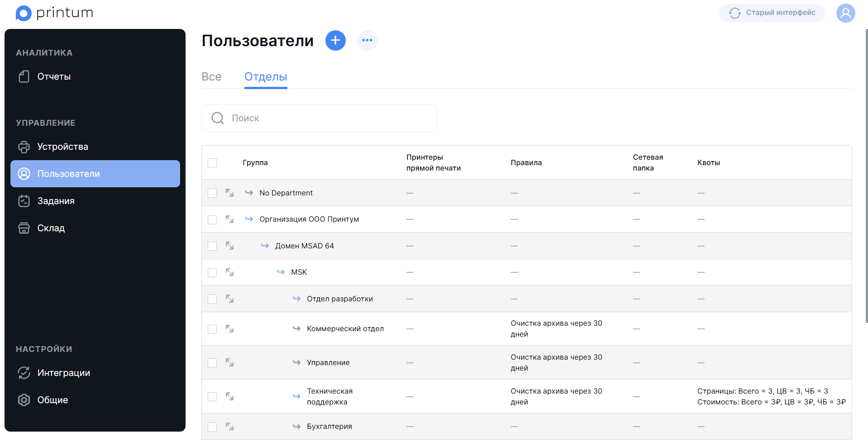Click the Управление branch arrow
Image resolution: width=868 pixels, height=442 pixels.
click(296, 362)
